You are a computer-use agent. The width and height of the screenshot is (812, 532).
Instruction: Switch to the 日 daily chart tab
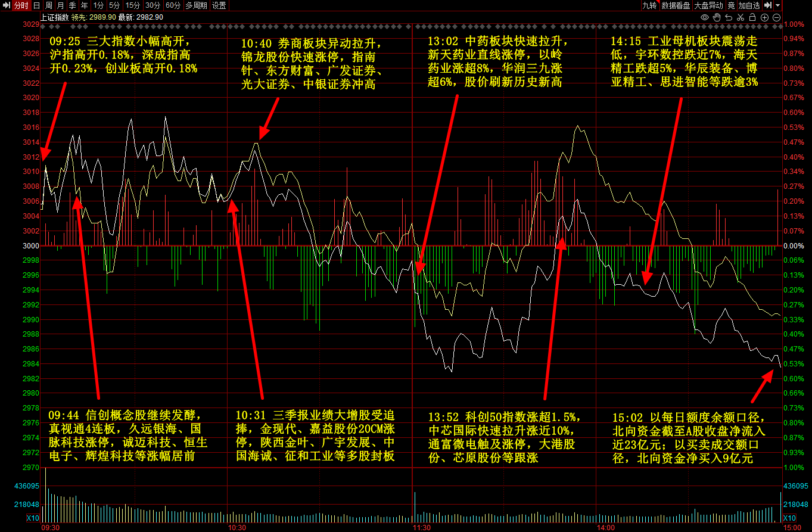click(36, 5)
